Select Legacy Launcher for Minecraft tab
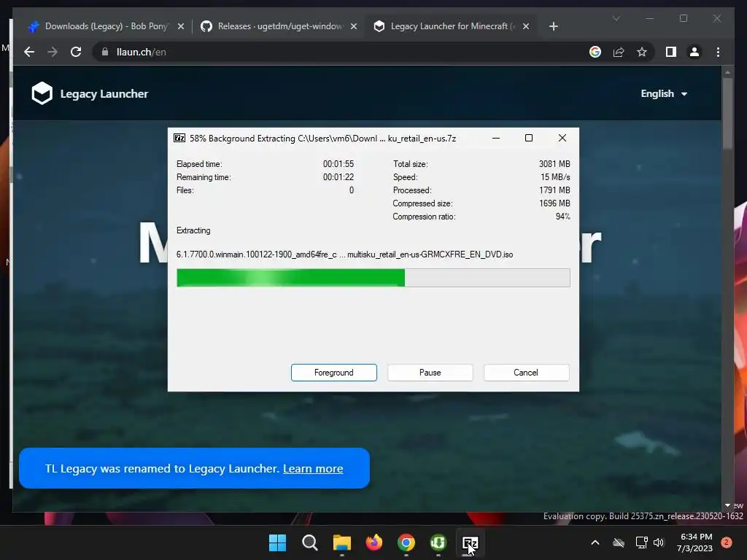Viewport: 747px width, 560px height. 451,26
